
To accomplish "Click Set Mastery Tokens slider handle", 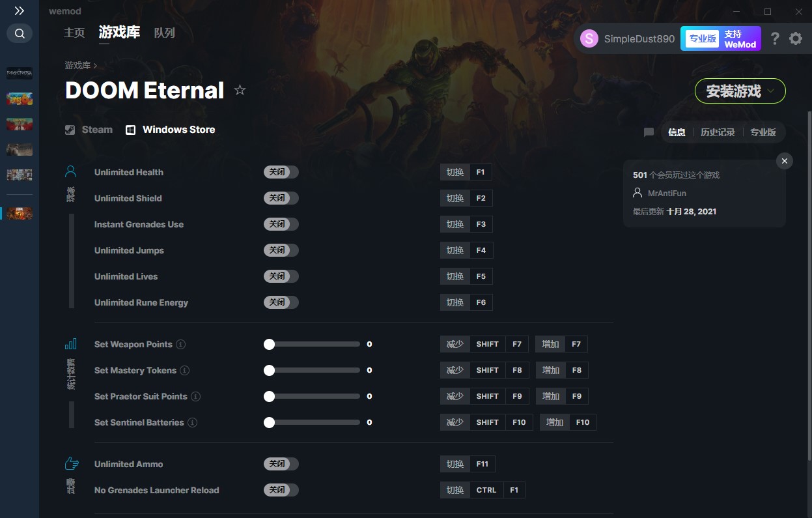I will [x=269, y=370].
